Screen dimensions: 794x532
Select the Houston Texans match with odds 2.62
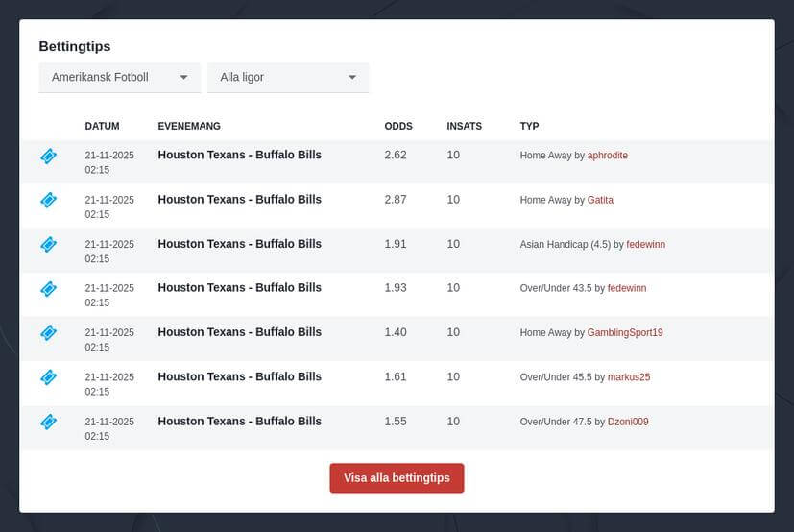point(239,155)
